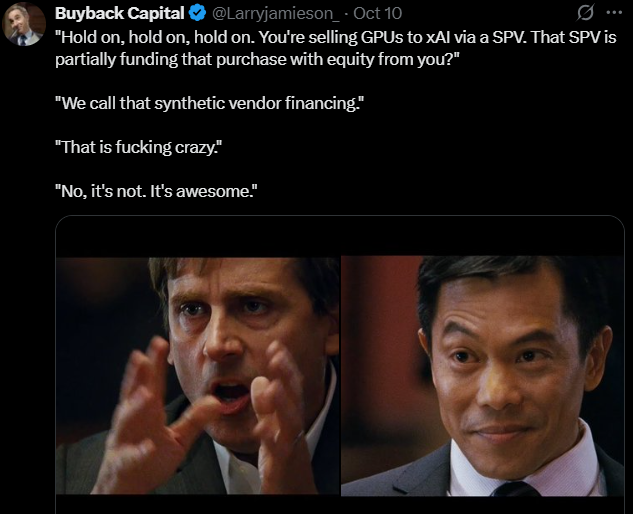Click the open mouth of shouting man
This screenshot has width=633, height=514.
coord(232,393)
